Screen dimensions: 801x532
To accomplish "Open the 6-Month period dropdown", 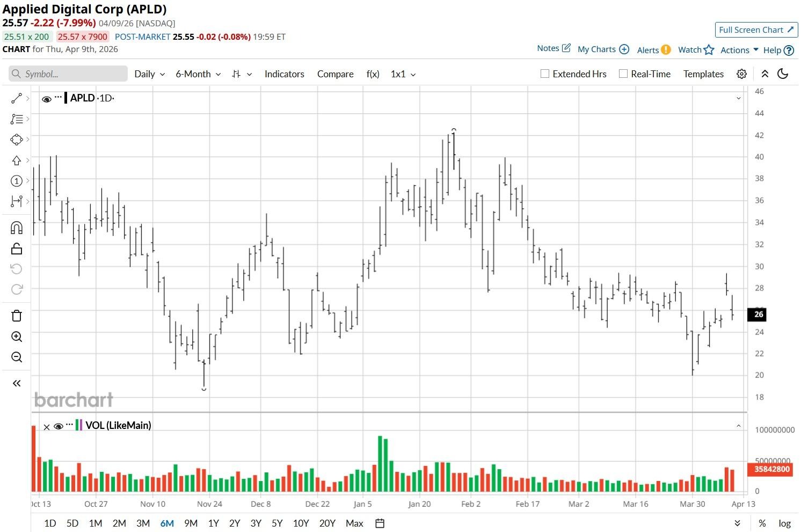I will click(198, 74).
